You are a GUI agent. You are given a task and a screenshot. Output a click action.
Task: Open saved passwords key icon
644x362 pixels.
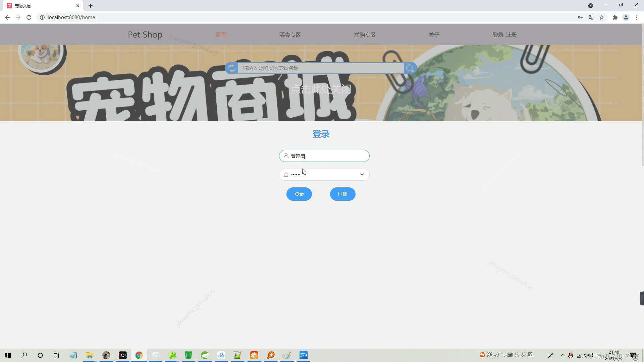[580, 17]
